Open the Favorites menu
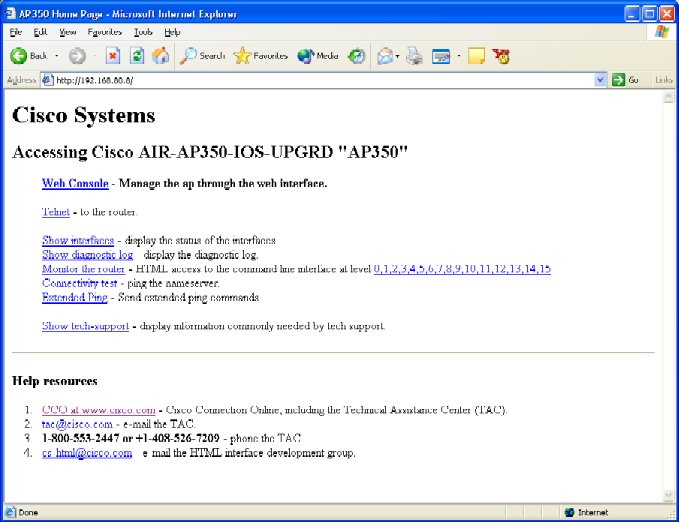This screenshot has width=679, height=522. [104, 32]
